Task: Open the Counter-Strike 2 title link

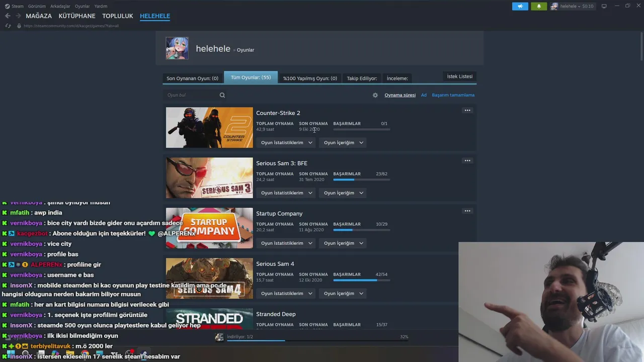Action: coord(278,113)
